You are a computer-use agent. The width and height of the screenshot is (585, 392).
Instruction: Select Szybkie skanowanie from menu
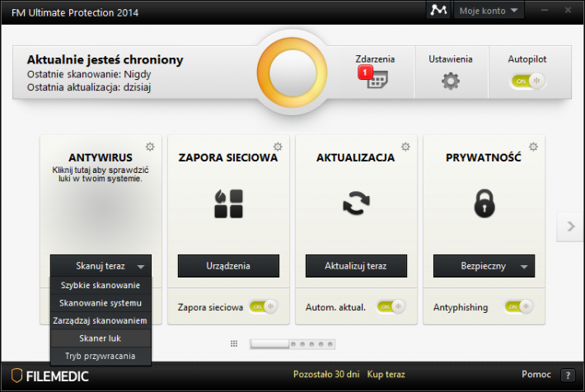point(101,285)
